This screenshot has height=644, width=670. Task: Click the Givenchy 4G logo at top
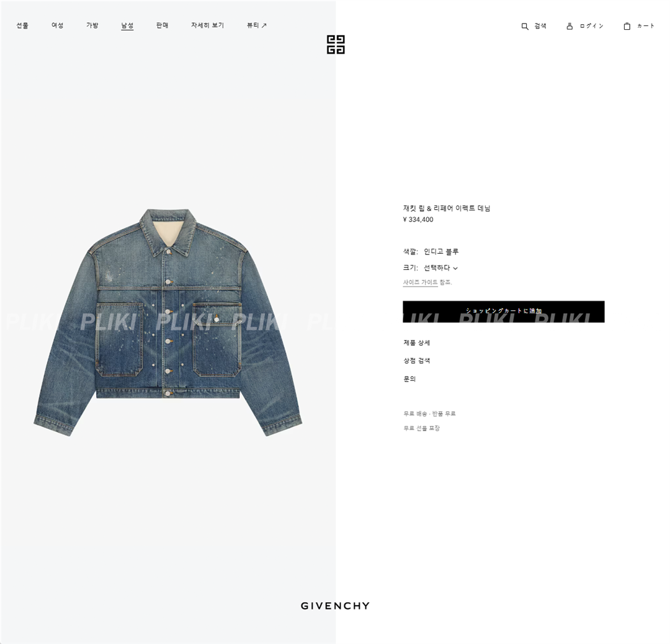click(336, 45)
